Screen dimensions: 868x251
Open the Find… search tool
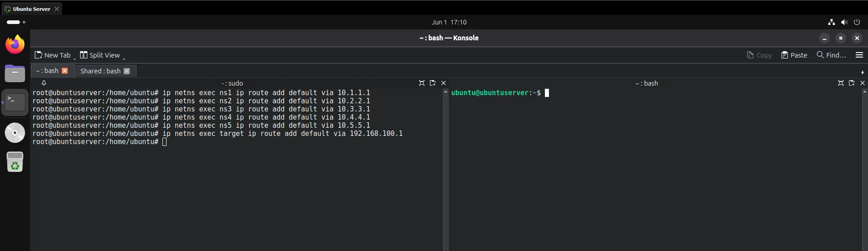tap(831, 55)
